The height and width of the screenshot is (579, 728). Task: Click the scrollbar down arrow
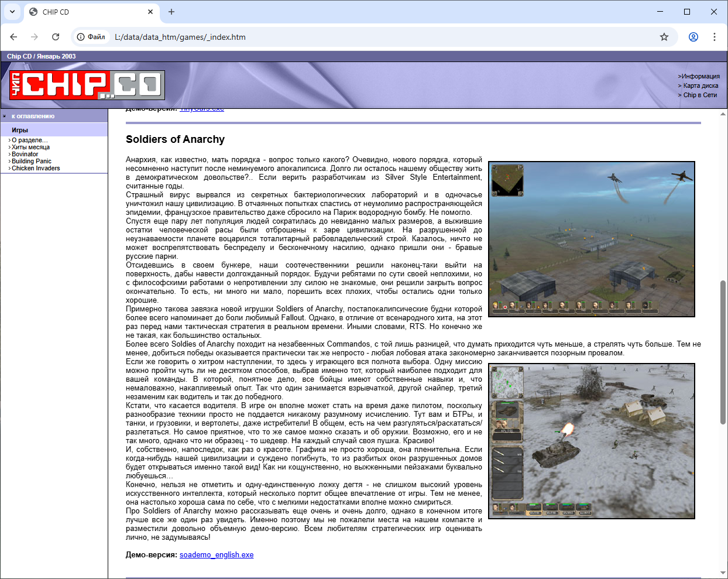723,573
